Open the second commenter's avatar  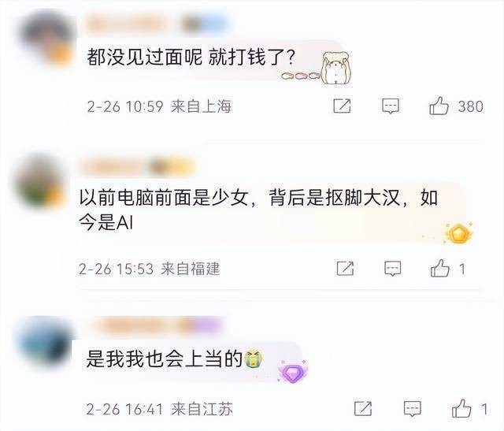41,181
